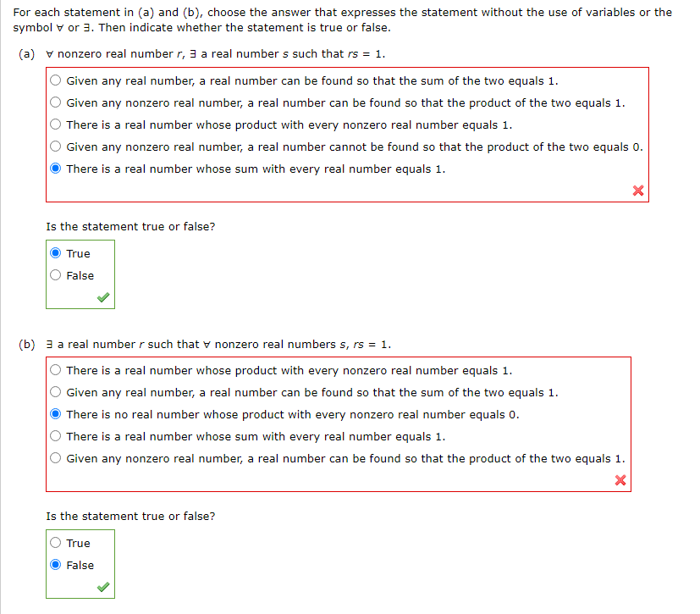Select the sum-of-two-equals-1 option in part (a)

54,80
